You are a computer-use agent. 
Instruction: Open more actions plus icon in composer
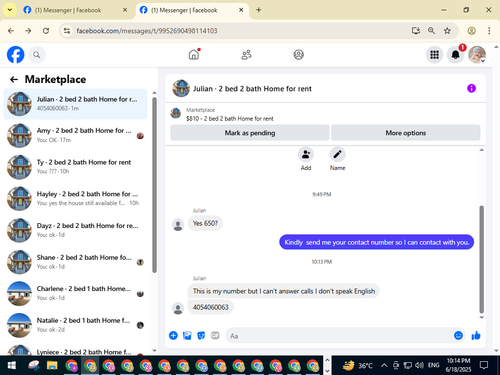pyautogui.click(x=173, y=335)
